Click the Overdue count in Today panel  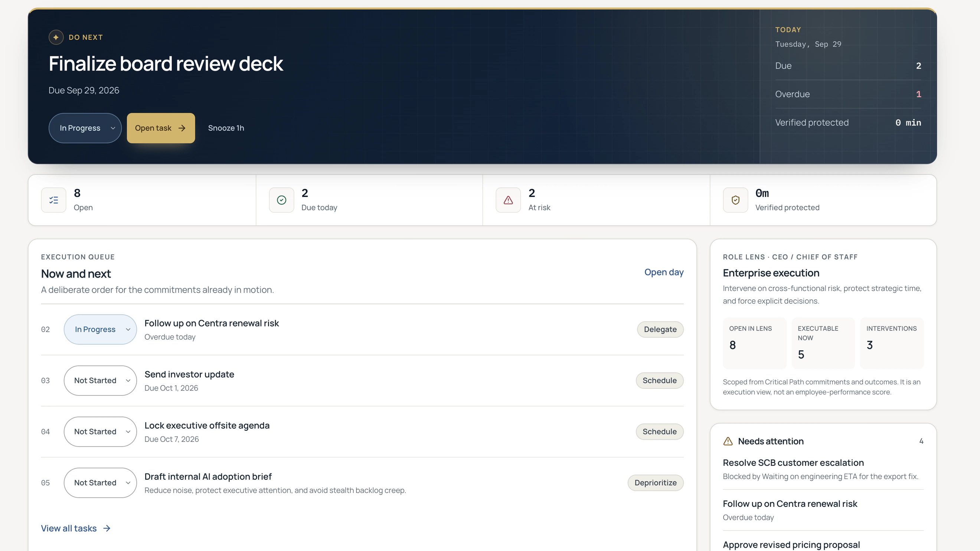[919, 94]
